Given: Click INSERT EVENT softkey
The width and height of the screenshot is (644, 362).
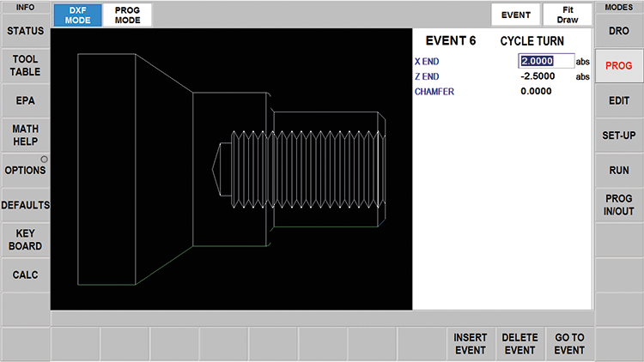Looking at the screenshot, I should click(471, 344).
